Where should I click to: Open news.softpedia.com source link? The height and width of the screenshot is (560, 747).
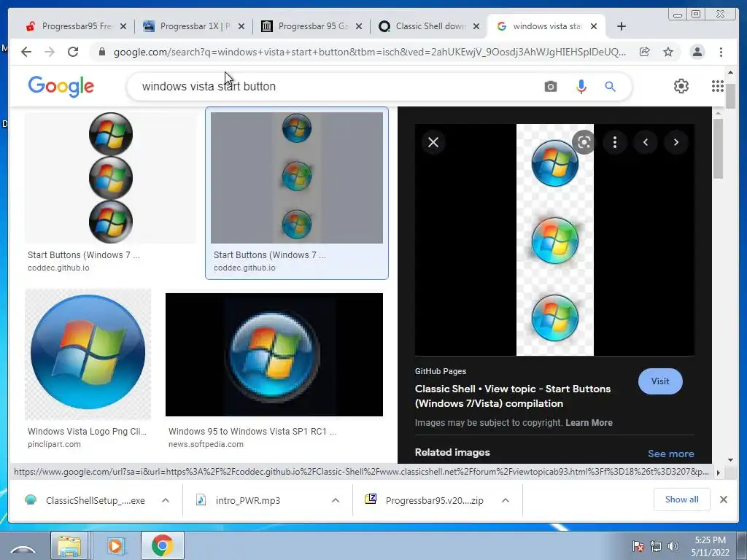(x=206, y=444)
